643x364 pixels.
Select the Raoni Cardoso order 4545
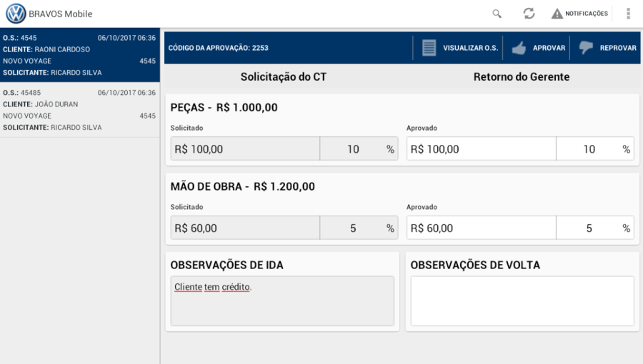click(x=79, y=55)
